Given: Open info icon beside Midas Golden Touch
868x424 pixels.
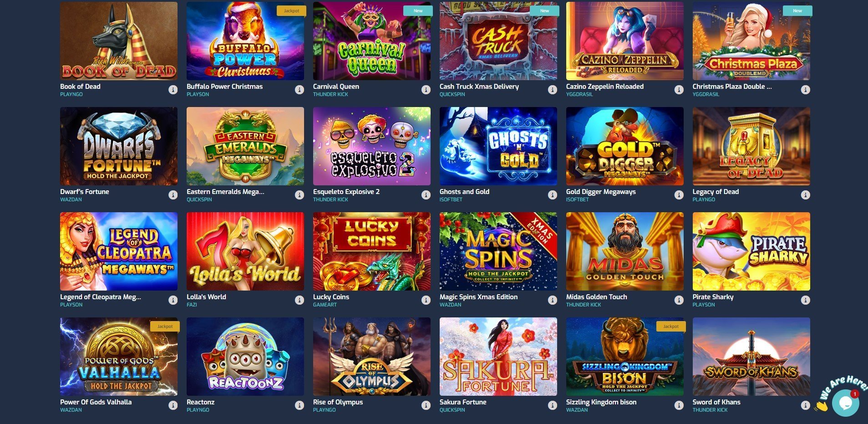Looking at the screenshot, I should [679, 300].
